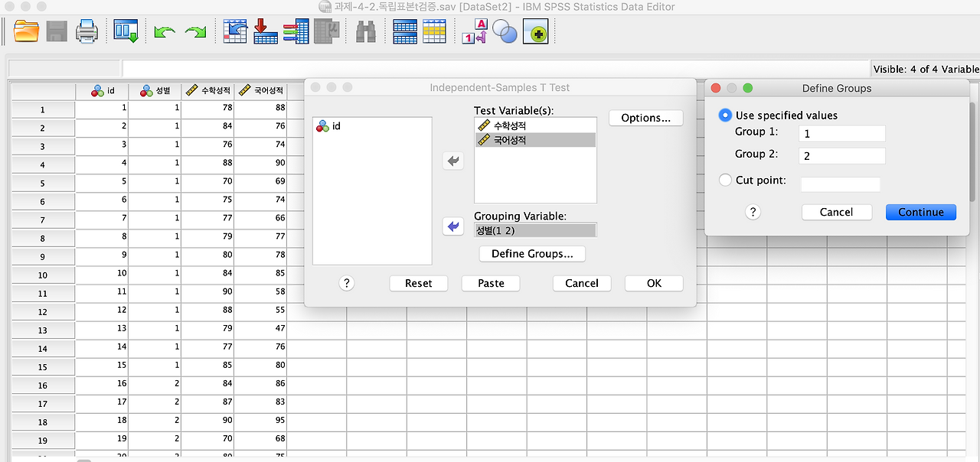The image size is (980, 462).
Task: Open the Options... button
Action: (646, 118)
